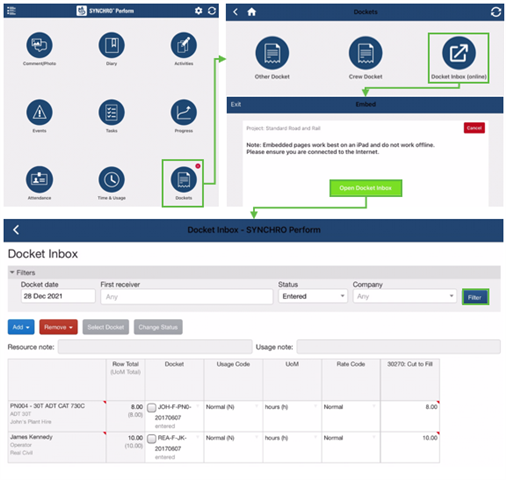The image size is (506, 480).
Task: Click the red Cancel button
Action: click(474, 128)
